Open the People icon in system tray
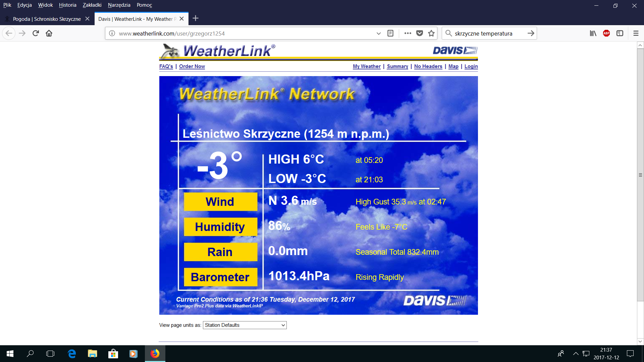Image resolution: width=644 pixels, height=362 pixels. tap(561, 354)
